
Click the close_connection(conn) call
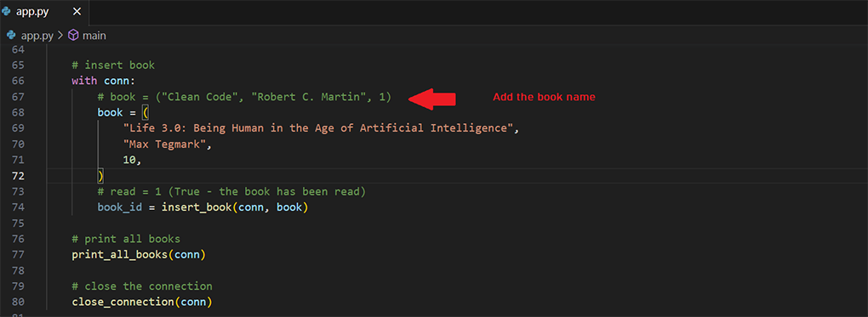142,302
